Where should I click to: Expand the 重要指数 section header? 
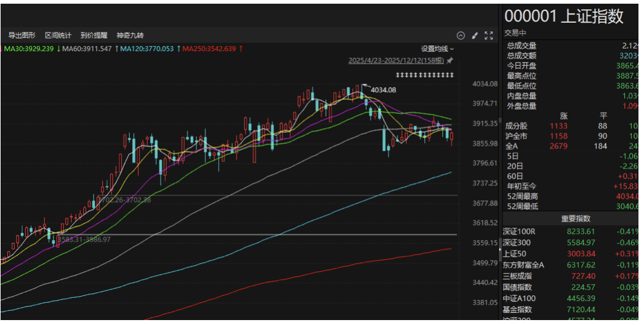pos(575,219)
